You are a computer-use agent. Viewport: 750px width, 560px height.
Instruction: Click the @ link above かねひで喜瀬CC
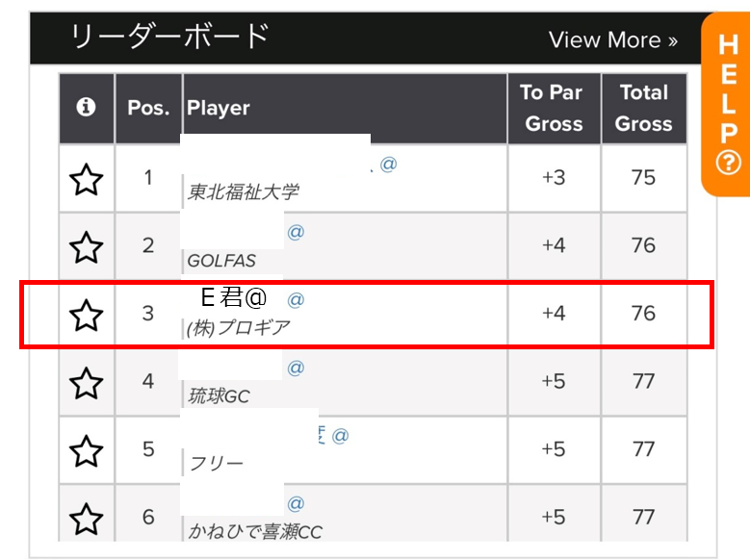(296, 503)
